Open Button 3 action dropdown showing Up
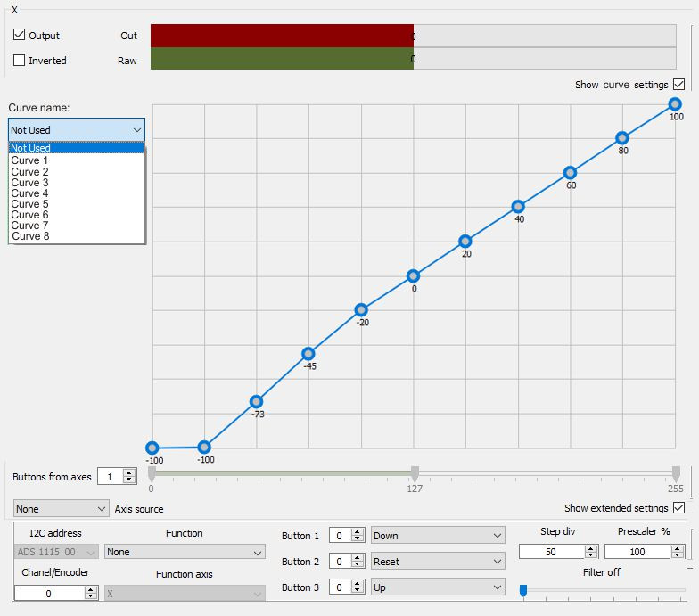 coord(438,587)
